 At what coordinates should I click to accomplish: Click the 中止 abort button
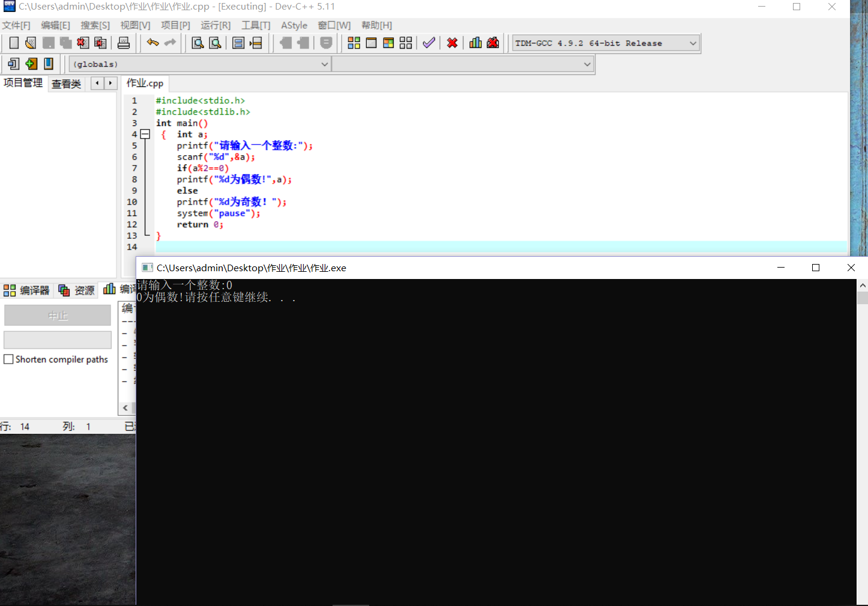coord(58,316)
